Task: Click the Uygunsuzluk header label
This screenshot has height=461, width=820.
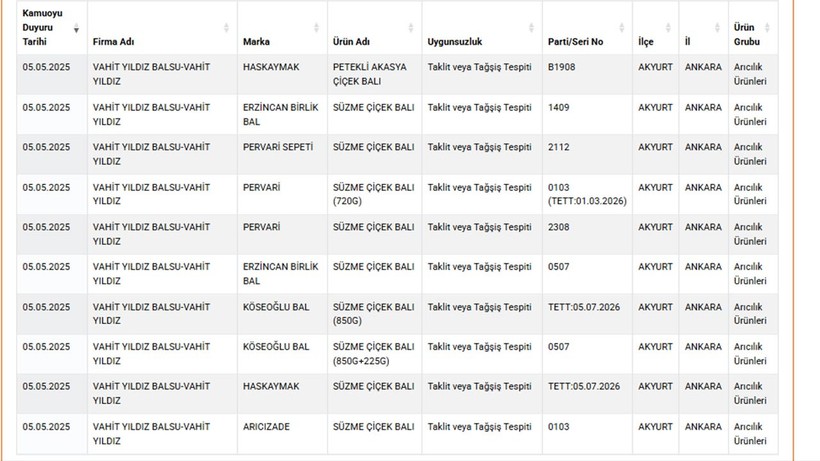Action: click(x=454, y=42)
